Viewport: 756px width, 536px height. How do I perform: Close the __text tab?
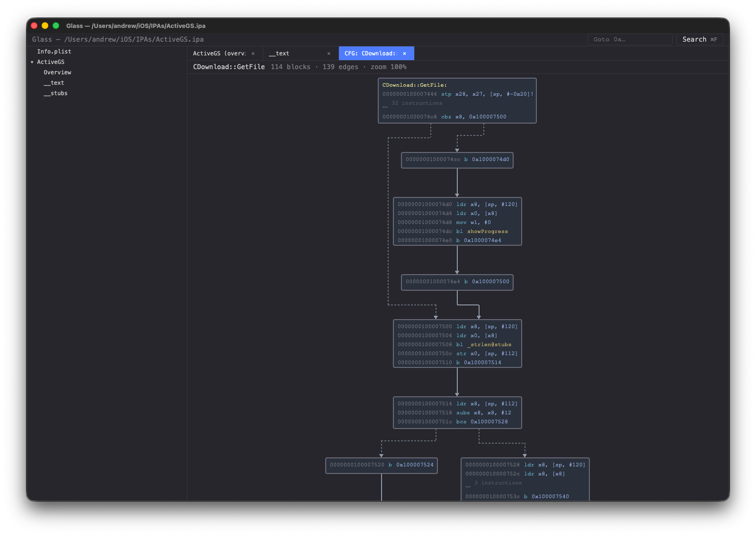(x=329, y=54)
